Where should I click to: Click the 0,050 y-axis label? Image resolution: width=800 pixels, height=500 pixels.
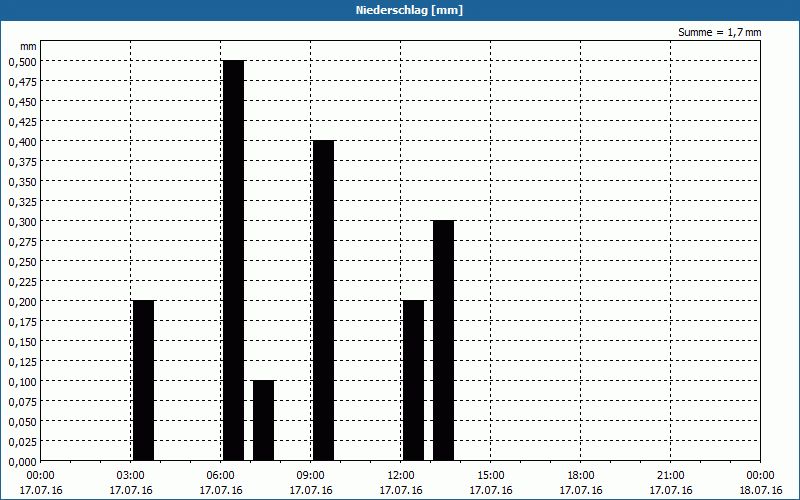22,422
